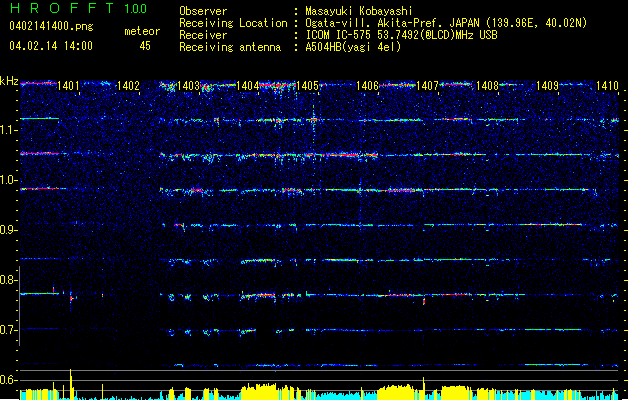This screenshot has width=629, height=400.
Task: Click the 1.1 frequency axis label
Action: tap(9, 130)
